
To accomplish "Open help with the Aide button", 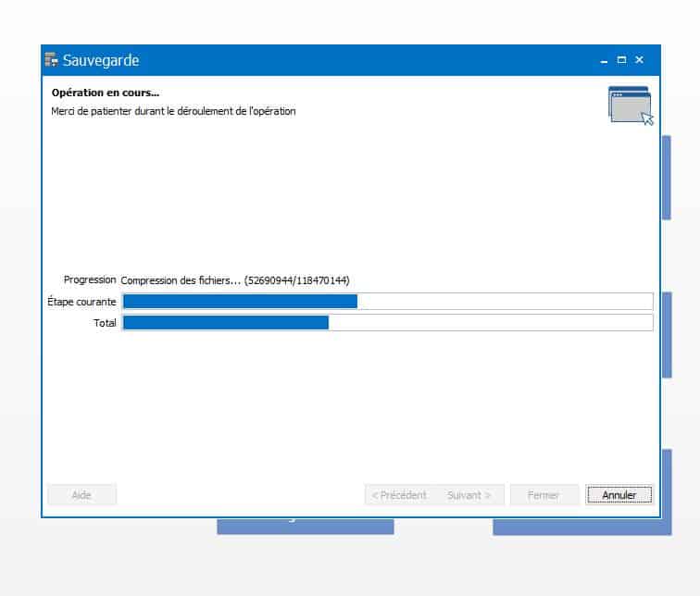I will pos(81,495).
